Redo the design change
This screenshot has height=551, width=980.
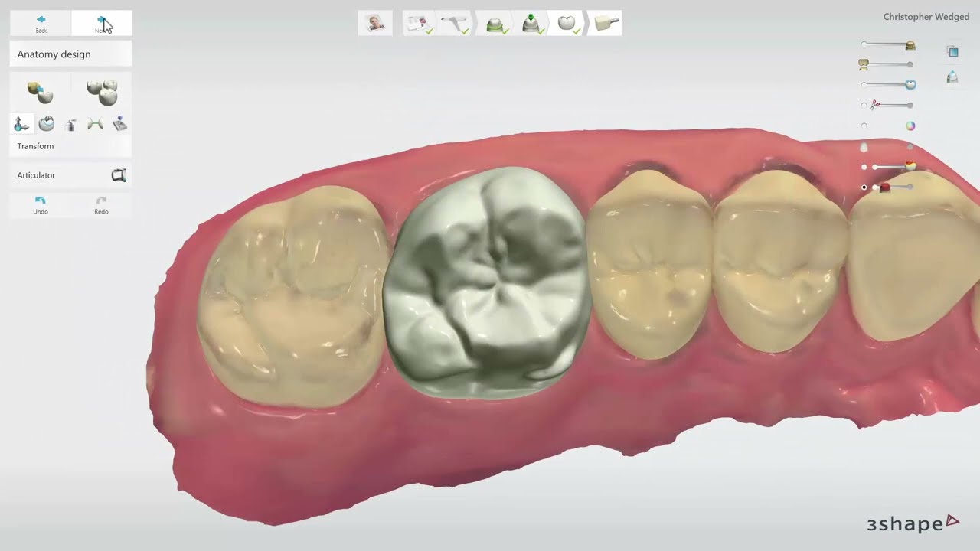101,205
